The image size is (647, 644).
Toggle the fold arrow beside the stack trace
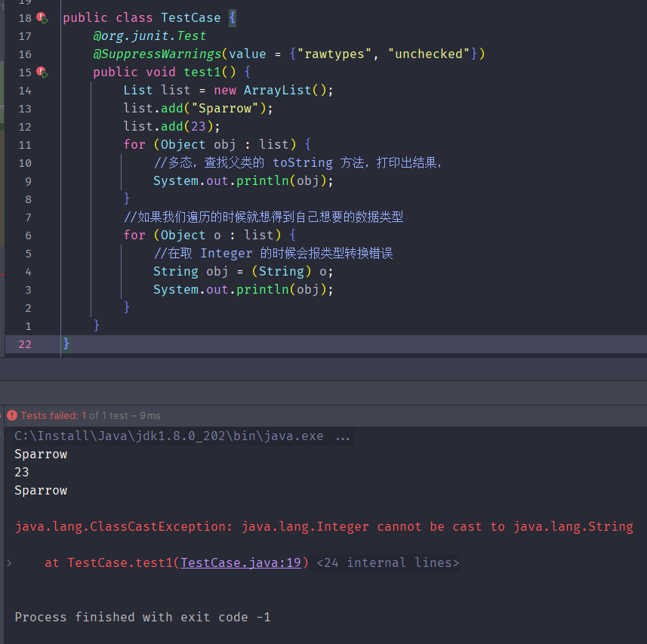click(9, 562)
